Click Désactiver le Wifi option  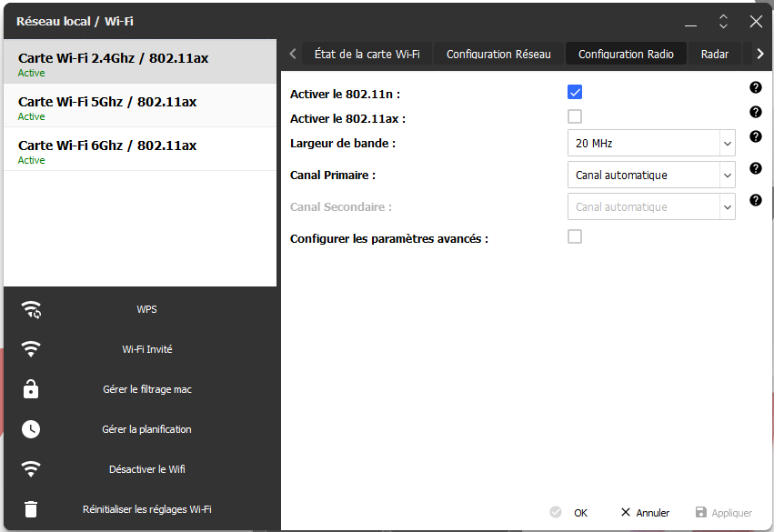[x=147, y=469]
